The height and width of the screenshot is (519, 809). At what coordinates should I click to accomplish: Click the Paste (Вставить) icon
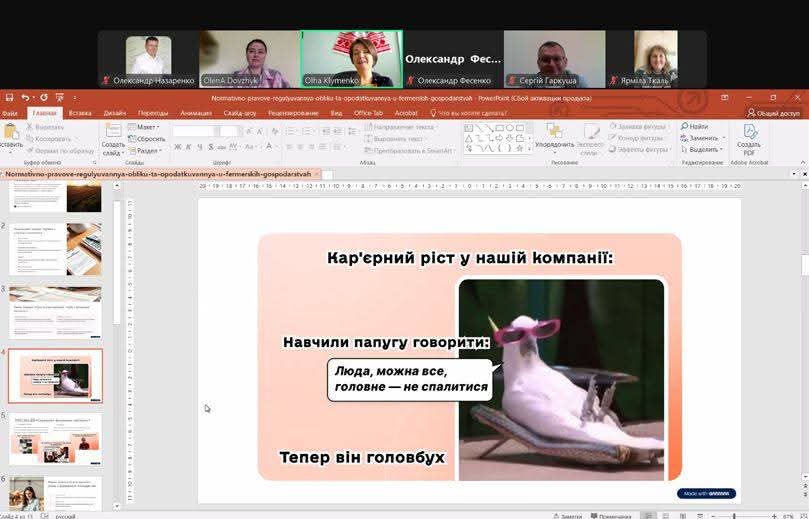(x=10, y=133)
